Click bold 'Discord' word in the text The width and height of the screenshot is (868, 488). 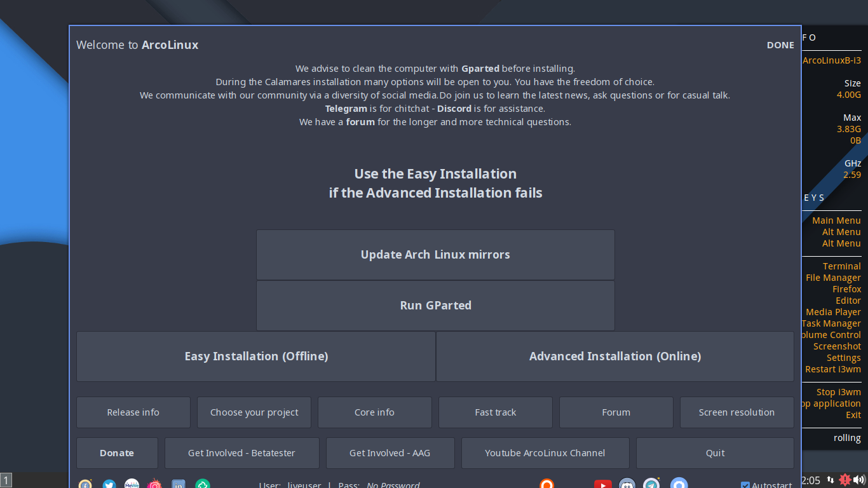(454, 109)
